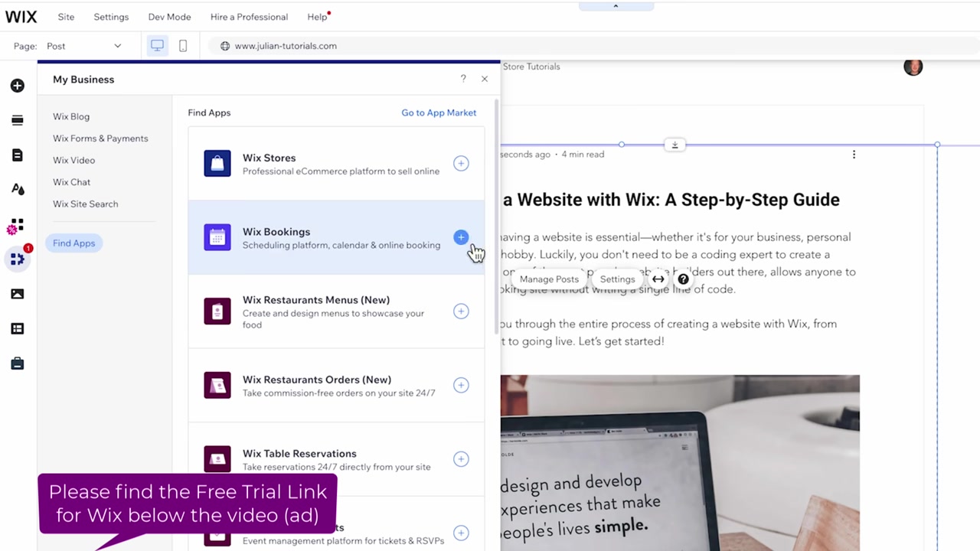Click the help icon on post widget toolbar

(x=683, y=279)
